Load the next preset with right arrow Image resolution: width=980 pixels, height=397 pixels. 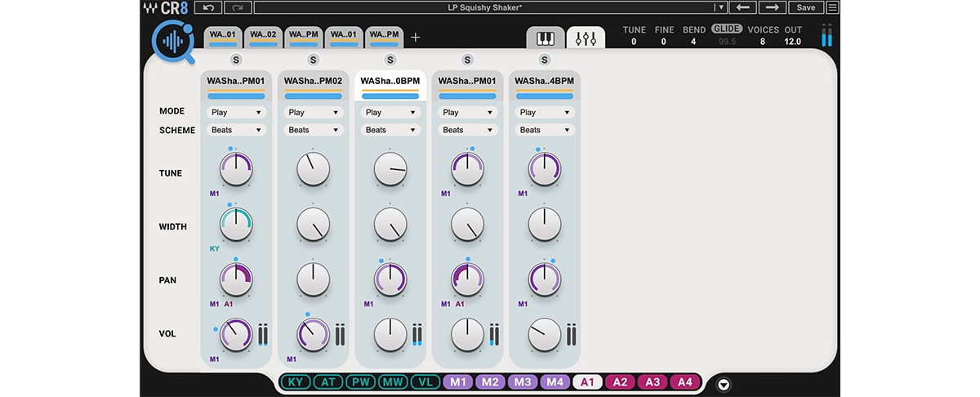coord(771,7)
